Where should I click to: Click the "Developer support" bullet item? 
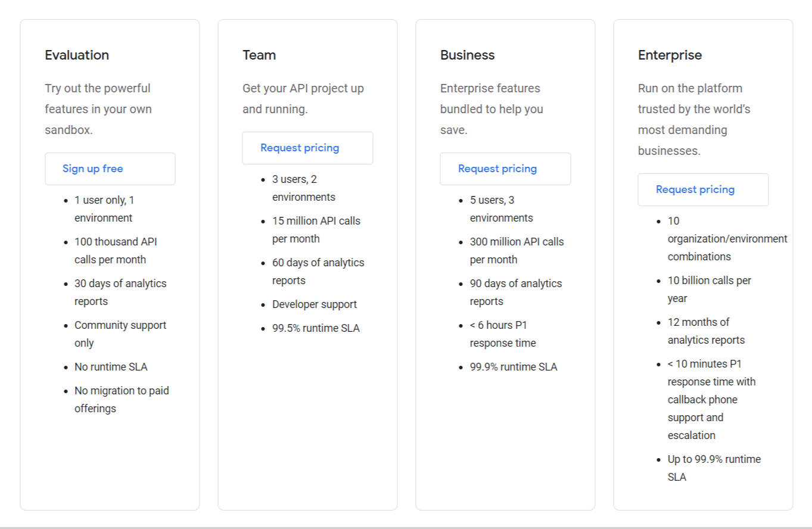[x=314, y=304]
